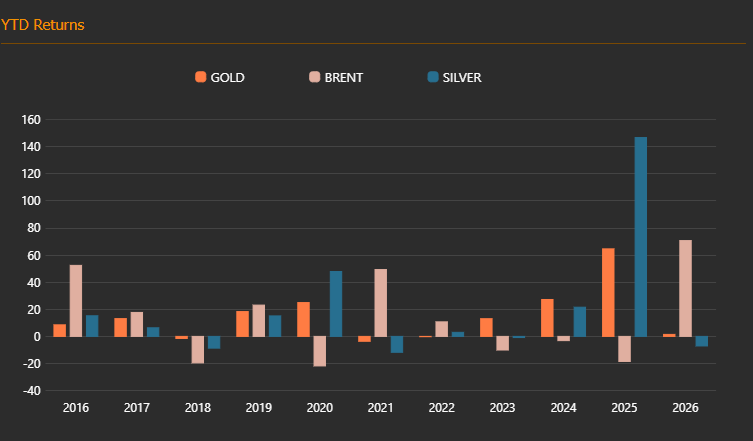Select the BRENT bar for 2017

tap(137, 324)
